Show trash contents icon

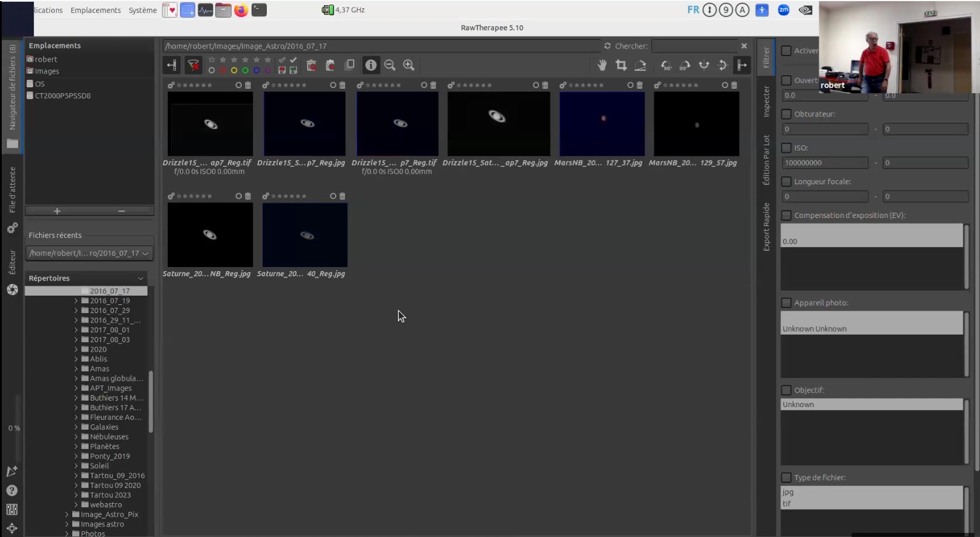pyautogui.click(x=311, y=65)
